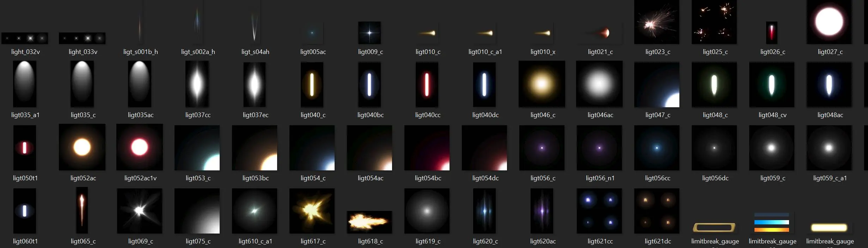Select the ligt060t1 thumbnail
The image size is (868, 248).
(x=25, y=211)
